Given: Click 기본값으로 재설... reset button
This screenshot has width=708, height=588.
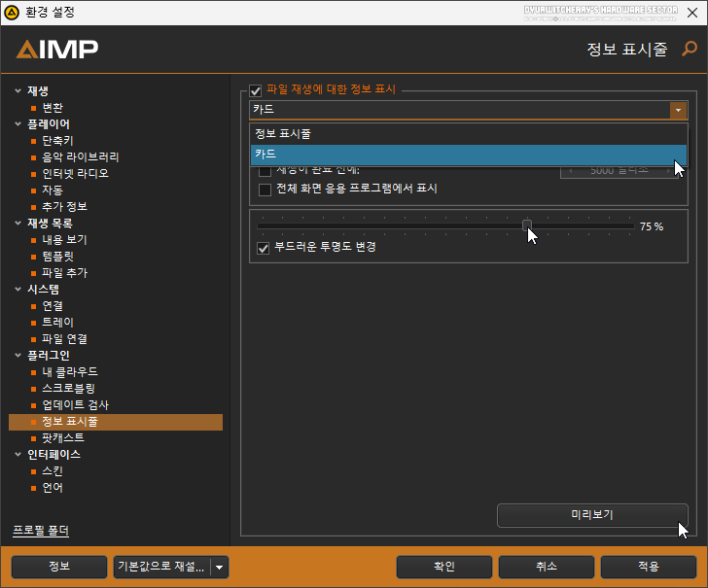Looking at the screenshot, I should [x=161, y=567].
